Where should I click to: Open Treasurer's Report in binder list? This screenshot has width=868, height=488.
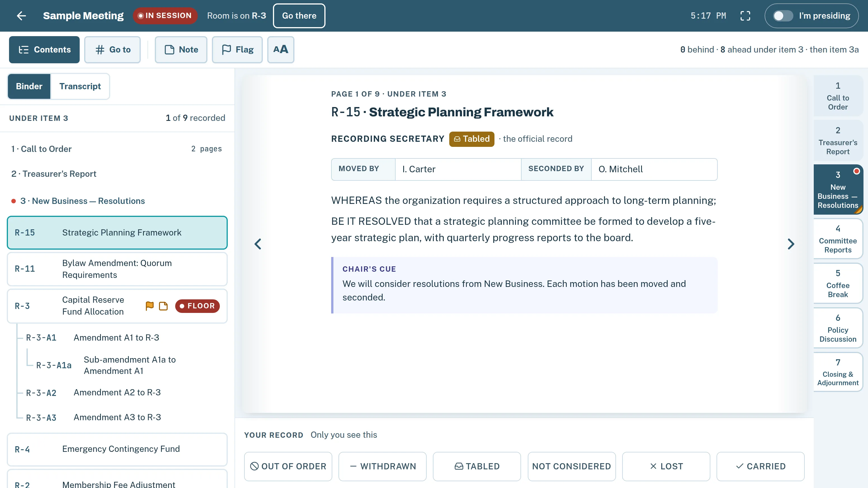coord(117,174)
